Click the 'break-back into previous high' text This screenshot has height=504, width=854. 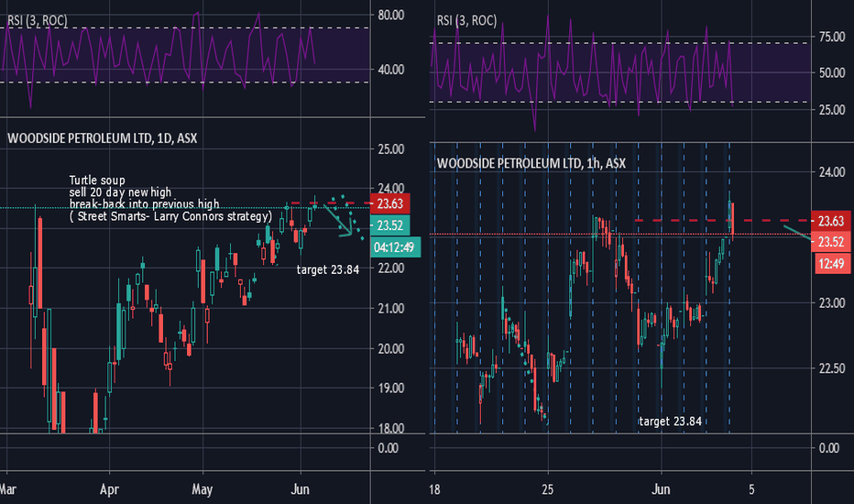pyautogui.click(x=145, y=203)
